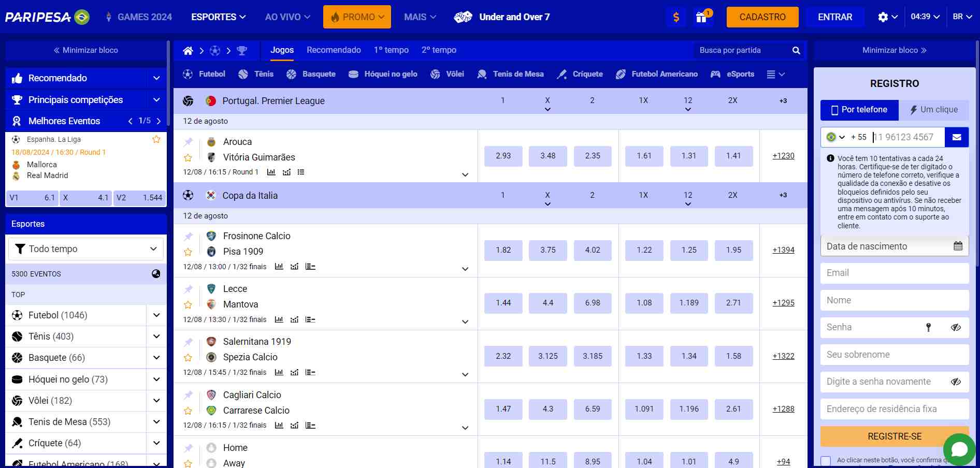The width and height of the screenshot is (980, 468).
Task: Click the trophy icon in breadcrumb
Action: point(242,50)
